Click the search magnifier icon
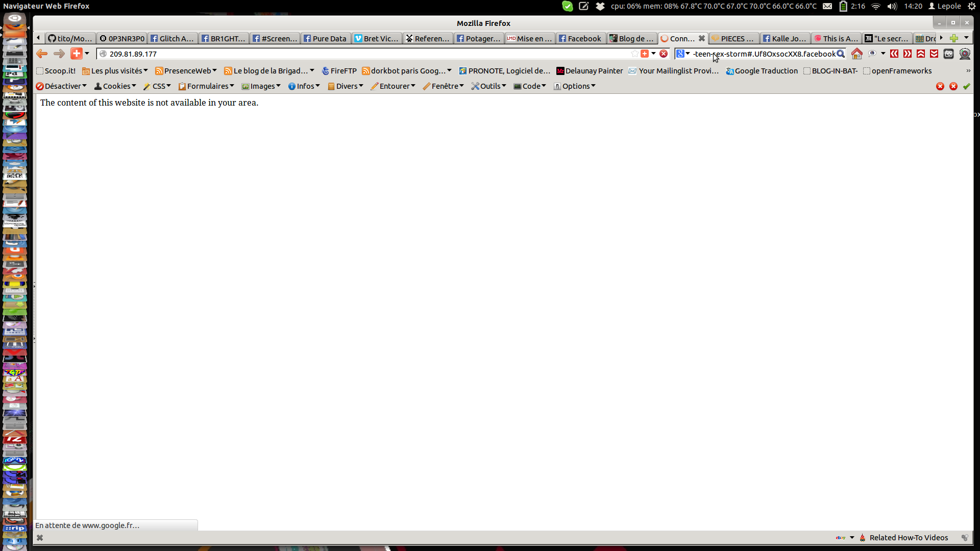The height and width of the screenshot is (551, 980). (x=840, y=54)
